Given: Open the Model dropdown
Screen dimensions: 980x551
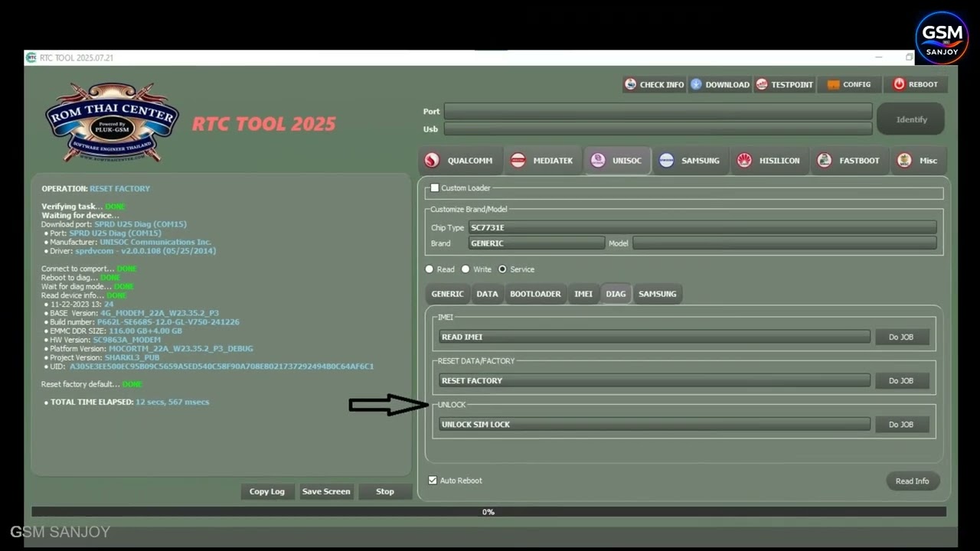Looking at the screenshot, I should click(x=784, y=243).
